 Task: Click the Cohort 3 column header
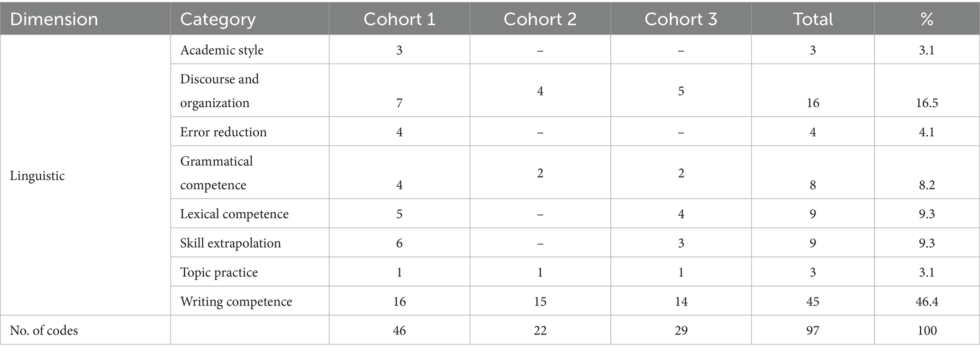681,19
